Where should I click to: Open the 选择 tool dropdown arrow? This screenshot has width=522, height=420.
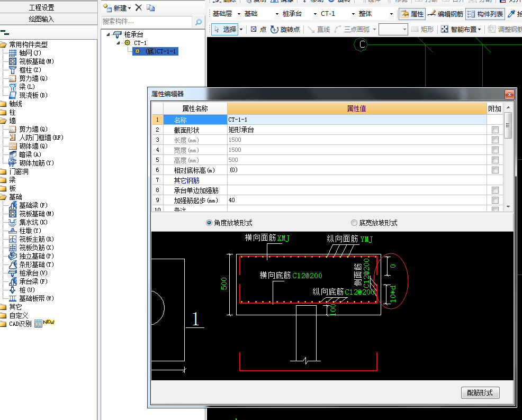pyautogui.click(x=241, y=30)
